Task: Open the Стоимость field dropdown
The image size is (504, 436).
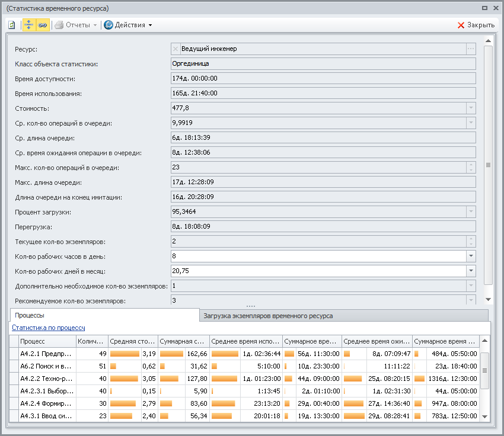Action: coord(471,108)
